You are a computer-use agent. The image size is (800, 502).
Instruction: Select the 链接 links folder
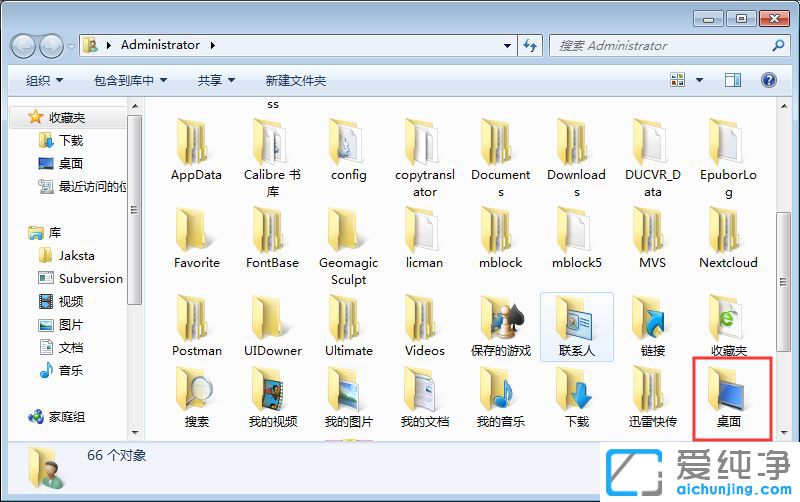pos(653,327)
